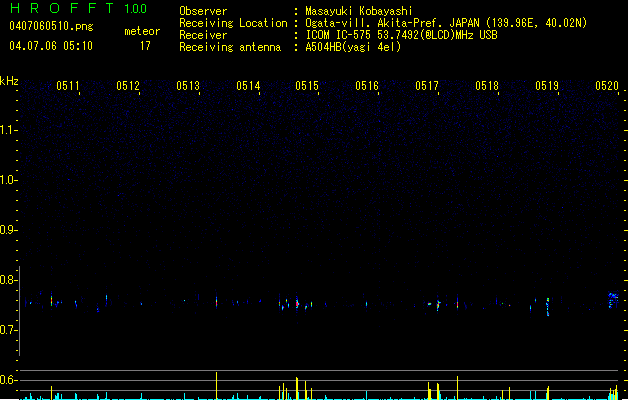Click the 0520 time marker
629x400 pixels.
point(607,86)
